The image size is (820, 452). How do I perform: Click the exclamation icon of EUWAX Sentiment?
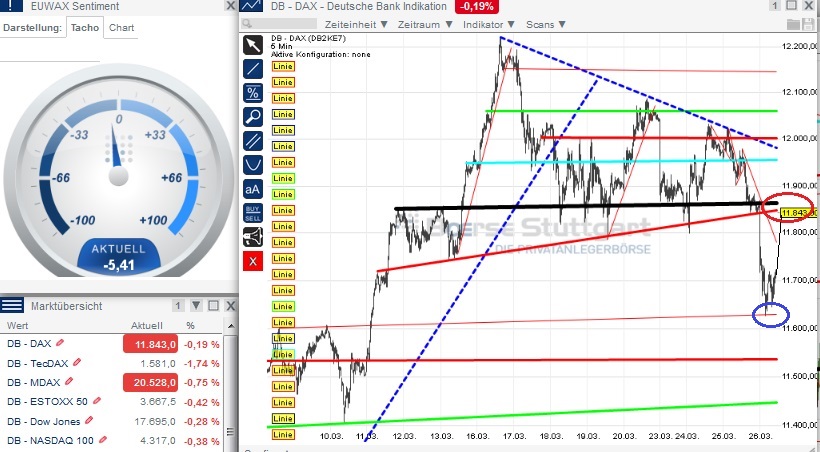point(12,6)
